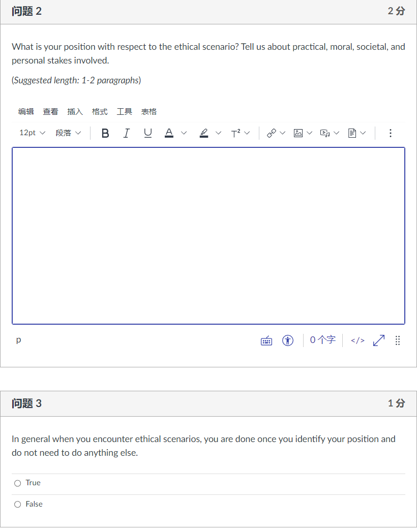The image size is (417, 532).
Task: View keyboard shortcuts icon below editor
Action: [266, 340]
